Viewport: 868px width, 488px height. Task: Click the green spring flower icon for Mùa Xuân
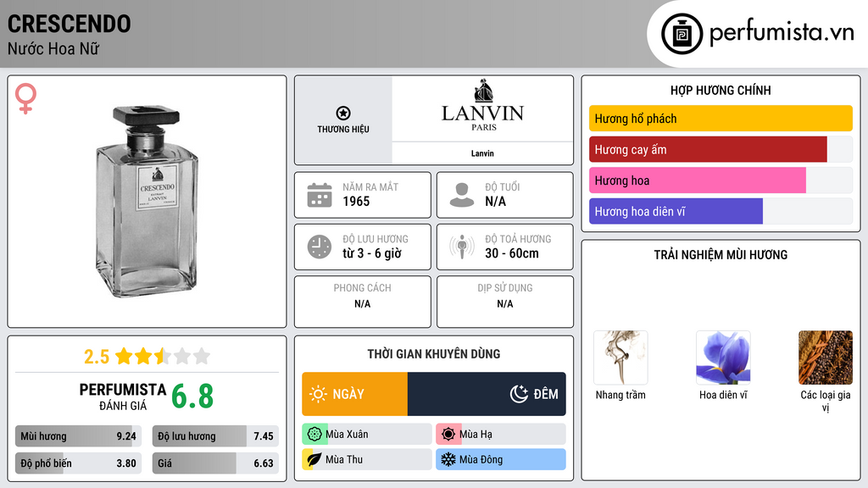[x=314, y=435]
